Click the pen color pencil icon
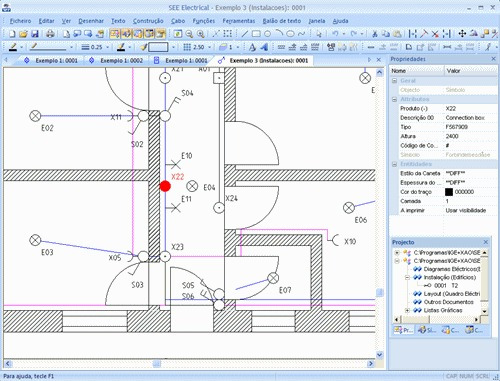 click(x=13, y=47)
